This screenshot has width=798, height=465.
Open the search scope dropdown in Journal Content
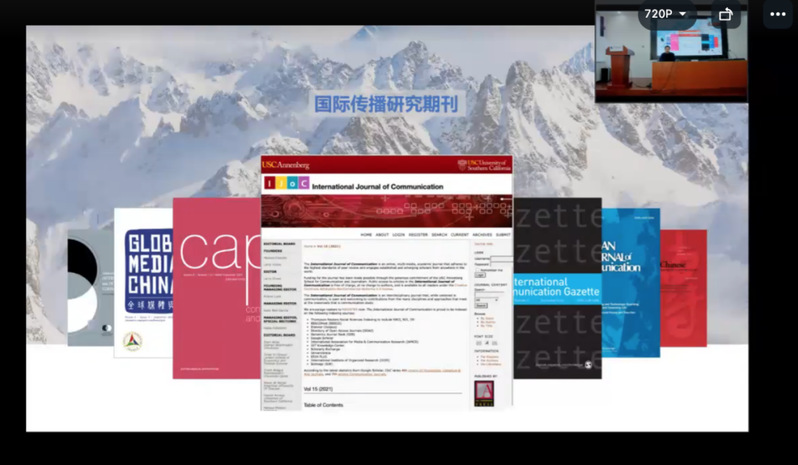(486, 300)
